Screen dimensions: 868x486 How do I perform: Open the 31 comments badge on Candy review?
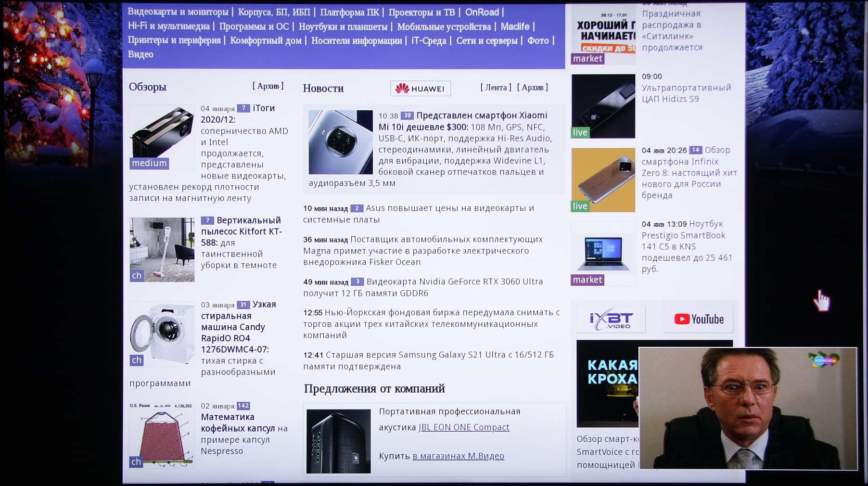(x=243, y=305)
